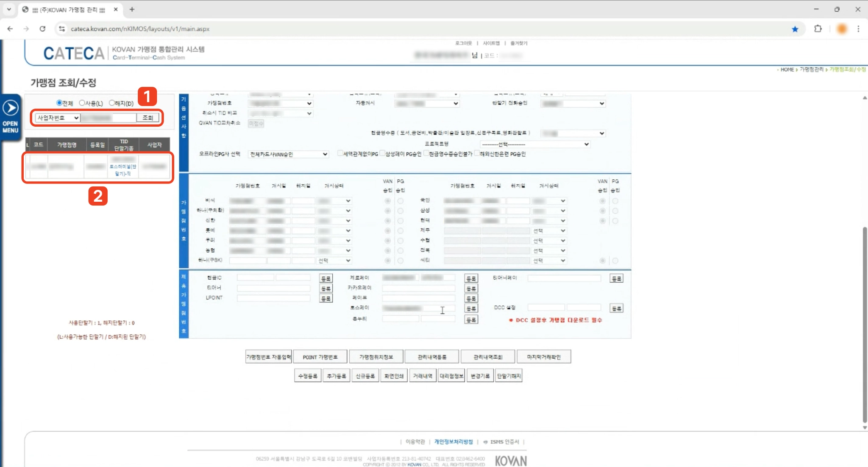The height and width of the screenshot is (467, 868).
Task: Expand the 사업자번호 search type dropdown
Action: click(x=57, y=118)
